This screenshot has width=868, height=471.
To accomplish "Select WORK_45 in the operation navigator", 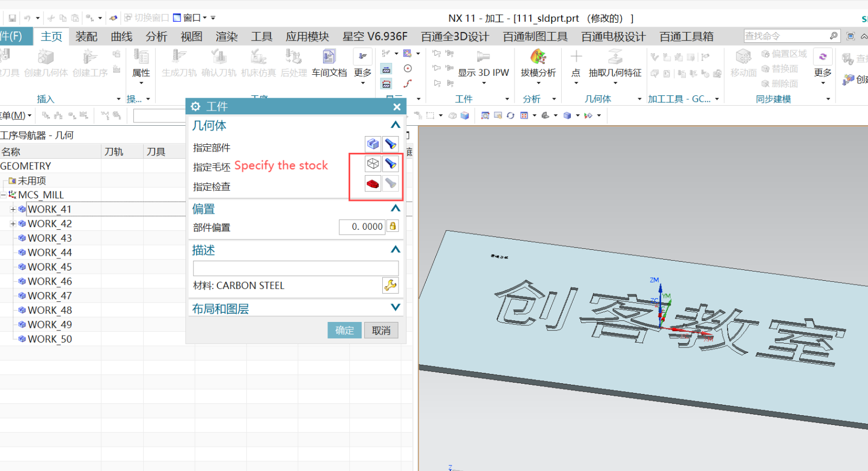I will [x=50, y=267].
